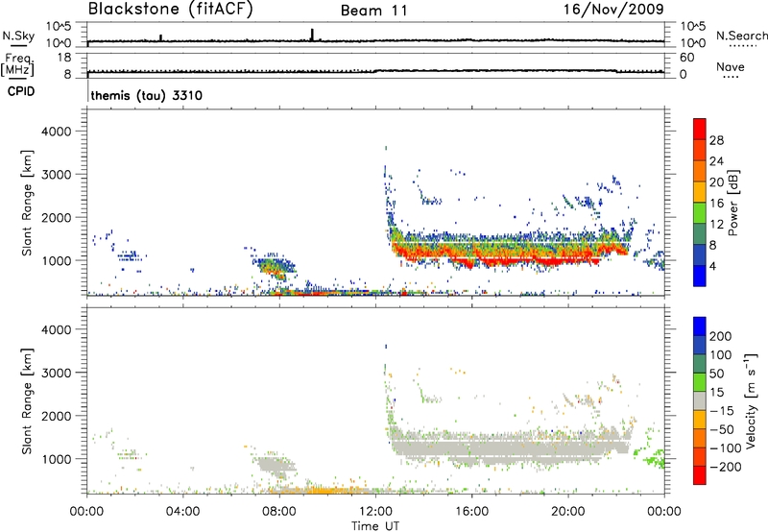
Task: Click the tallest spike in the N.Sky trace
Action: coord(312,35)
